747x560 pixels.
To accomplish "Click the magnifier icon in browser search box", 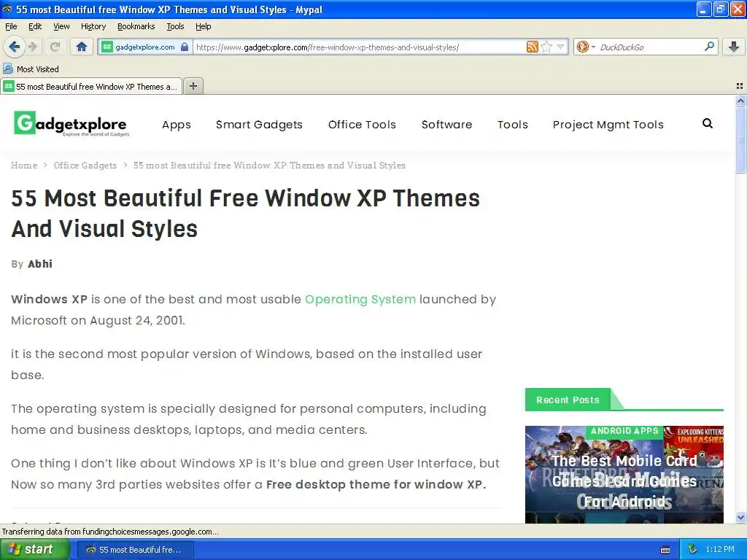I will 709,47.
